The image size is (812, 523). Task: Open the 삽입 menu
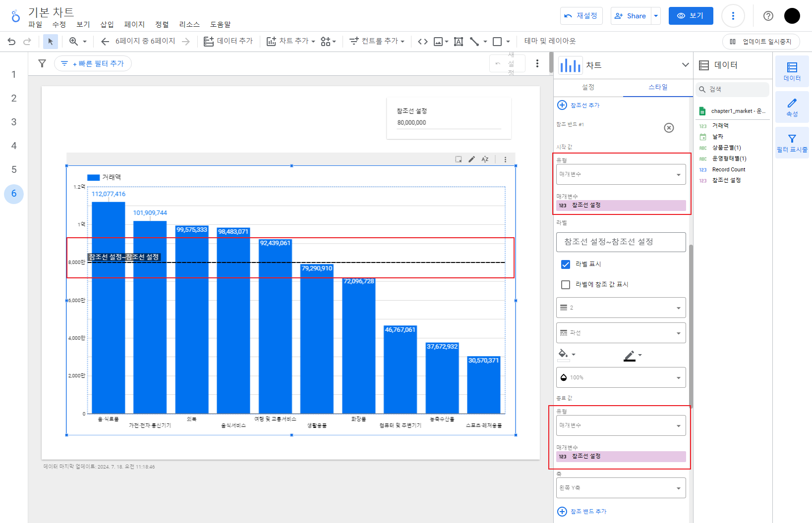(107, 24)
